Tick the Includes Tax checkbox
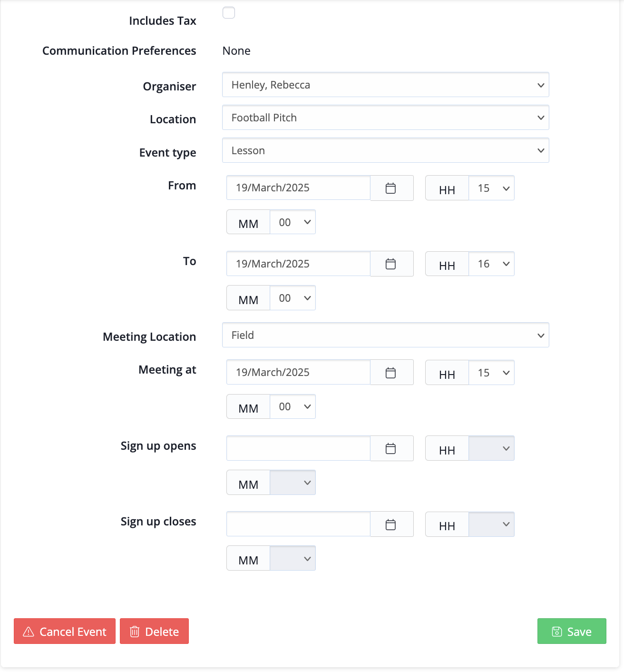 pos(229,12)
